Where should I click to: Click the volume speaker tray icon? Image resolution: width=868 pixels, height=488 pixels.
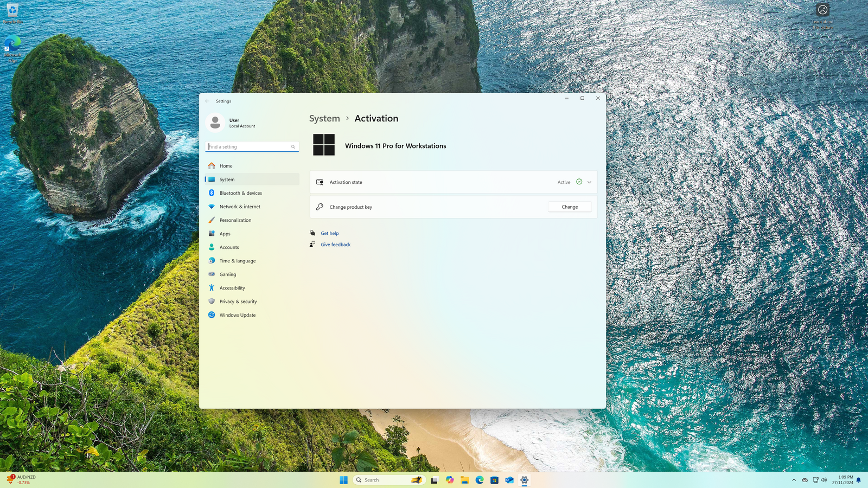[x=824, y=480]
